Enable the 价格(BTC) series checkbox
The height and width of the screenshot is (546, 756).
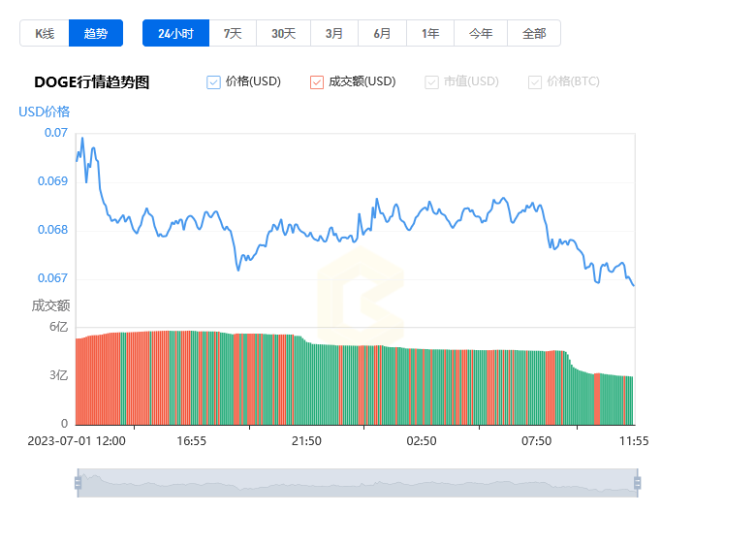pyautogui.click(x=535, y=82)
